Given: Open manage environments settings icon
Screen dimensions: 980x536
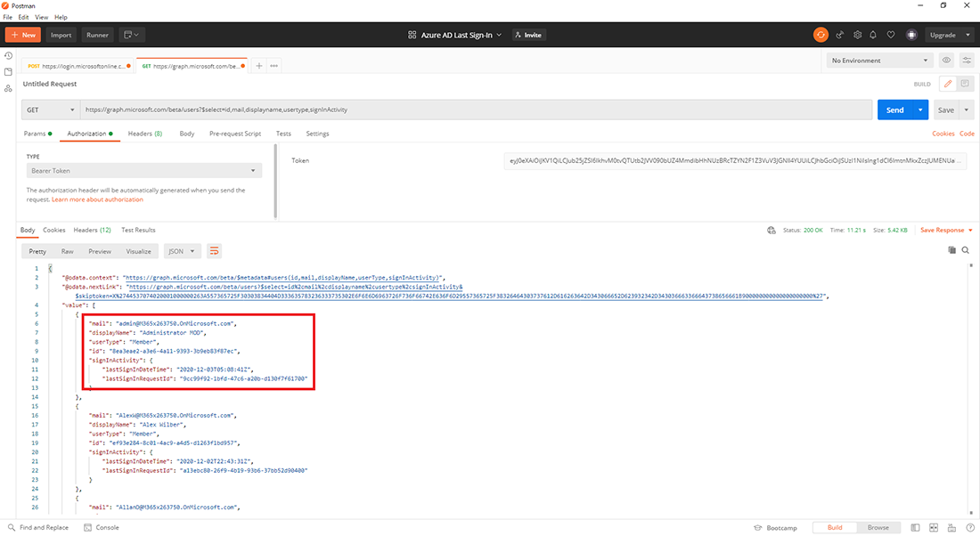Looking at the screenshot, I should (x=967, y=61).
